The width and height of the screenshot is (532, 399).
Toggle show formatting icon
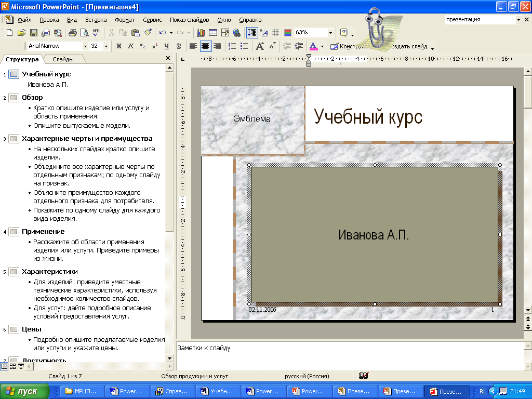tap(263, 33)
